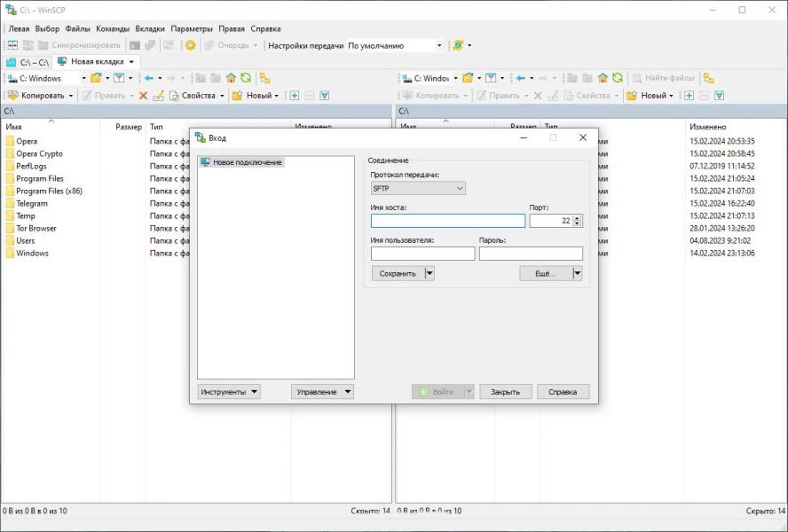788x532 pixels.
Task: Click the select-filter icon at left toolbar end
Action: point(325,96)
